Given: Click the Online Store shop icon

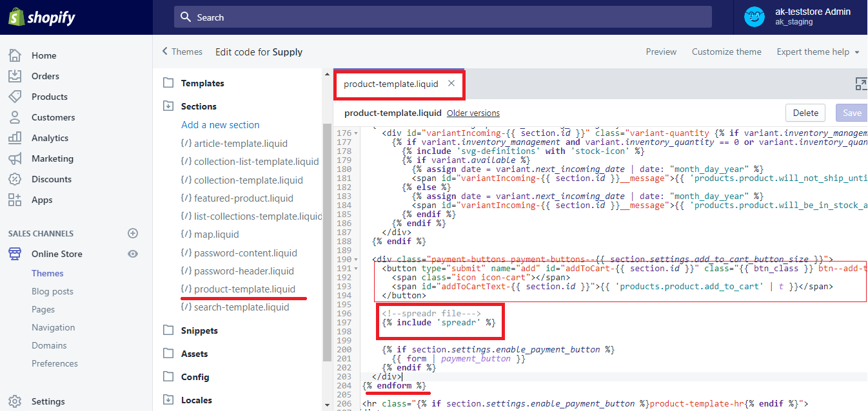Looking at the screenshot, I should 15,254.
